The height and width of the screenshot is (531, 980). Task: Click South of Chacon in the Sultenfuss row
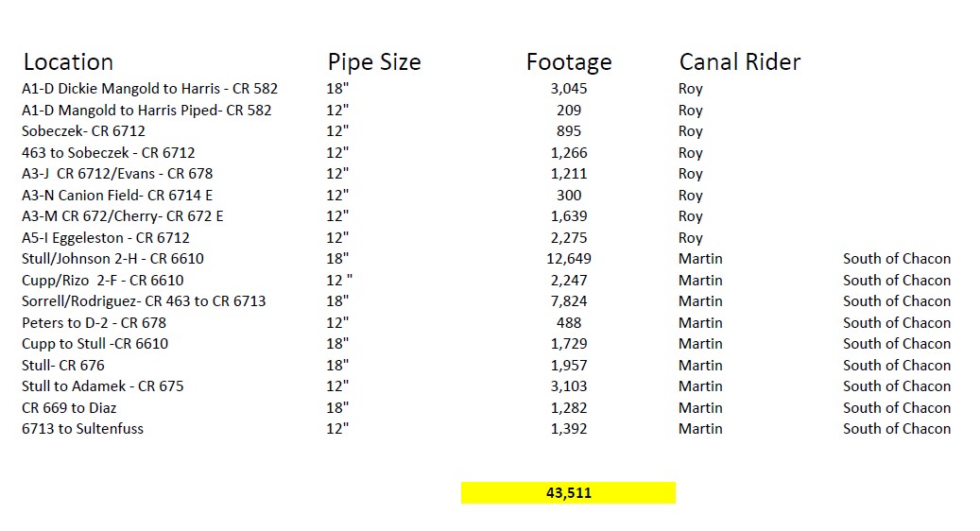(x=897, y=429)
